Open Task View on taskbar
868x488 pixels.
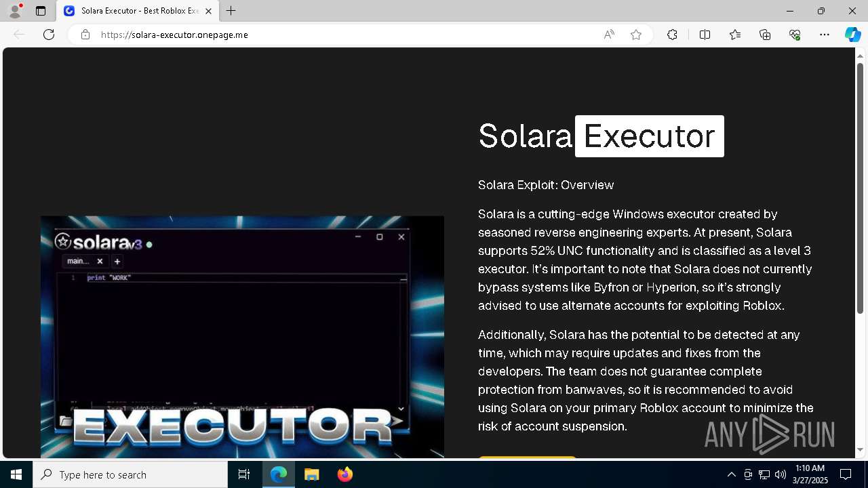click(x=244, y=474)
